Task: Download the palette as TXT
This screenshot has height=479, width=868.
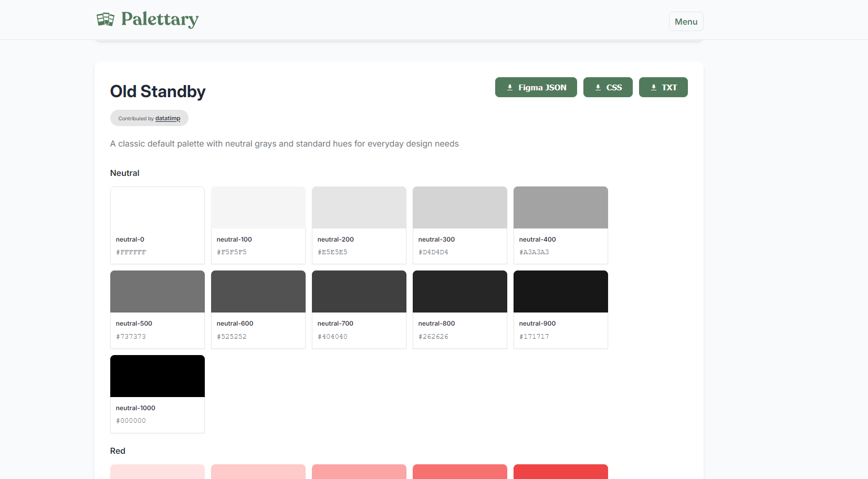Action: tap(663, 87)
